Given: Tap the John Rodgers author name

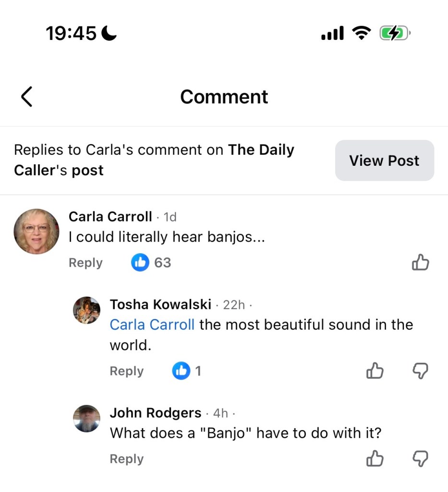Looking at the screenshot, I should pos(156,413).
